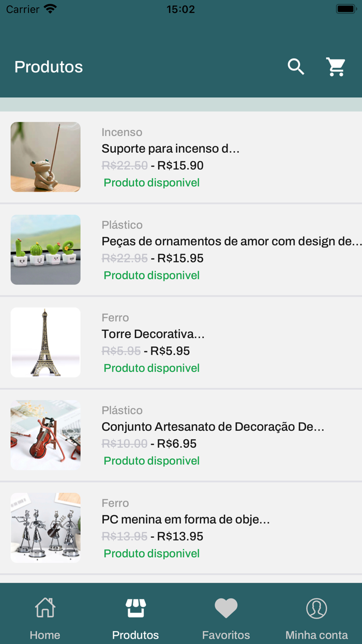Open the search icon in the header
The height and width of the screenshot is (644, 362).
(x=295, y=66)
